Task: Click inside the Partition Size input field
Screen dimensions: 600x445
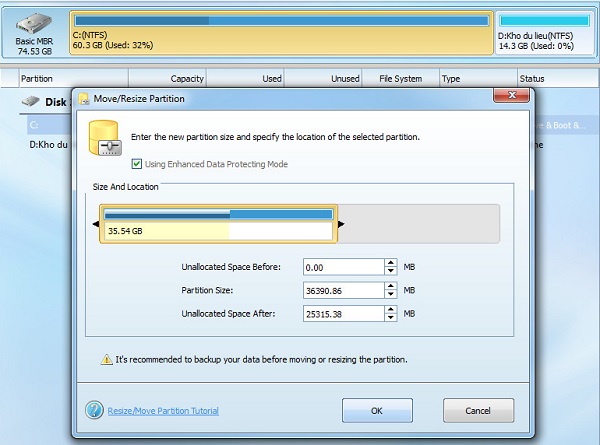Action: click(342, 290)
